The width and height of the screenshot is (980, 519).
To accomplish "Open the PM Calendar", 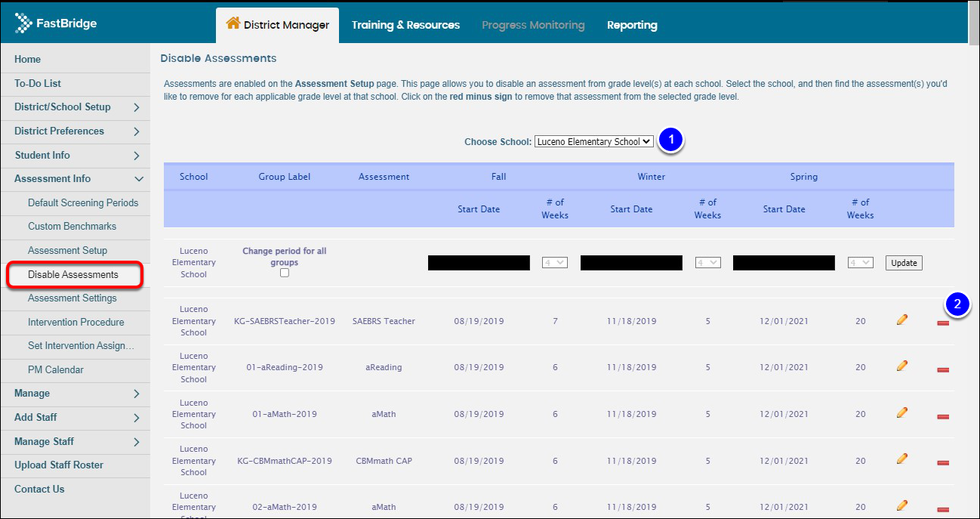I will click(x=56, y=370).
